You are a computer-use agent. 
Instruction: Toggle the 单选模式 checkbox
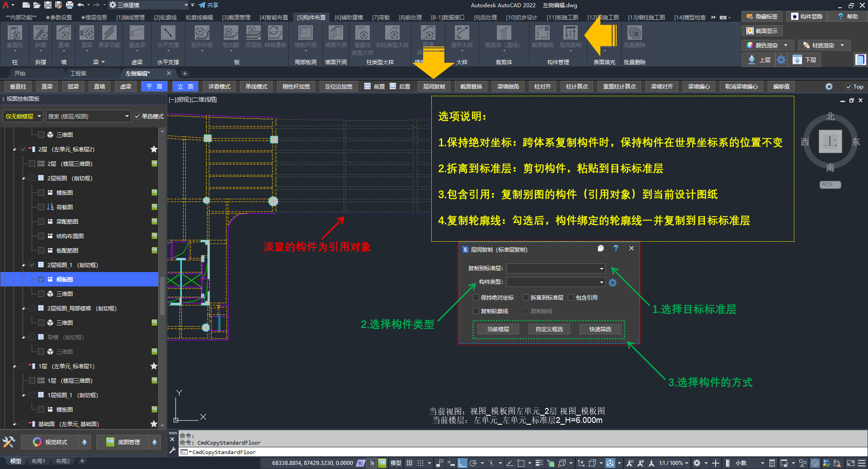[137, 116]
